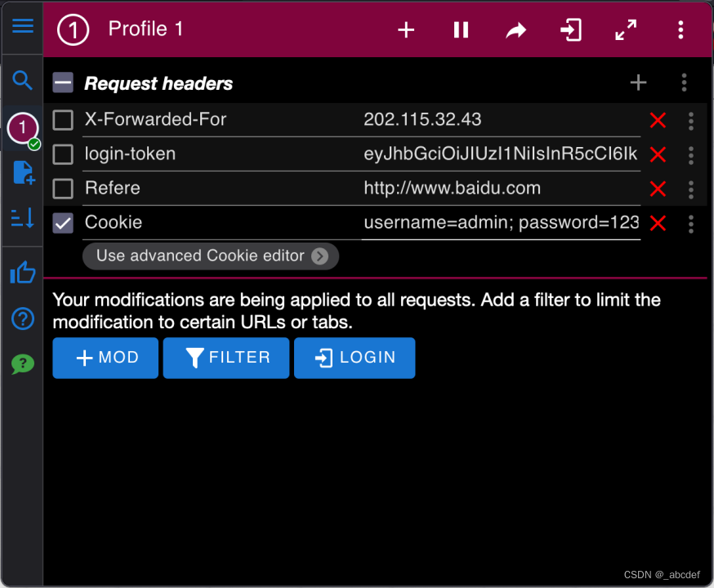Click the blue LOGIN button
714x588 pixels.
(355, 358)
